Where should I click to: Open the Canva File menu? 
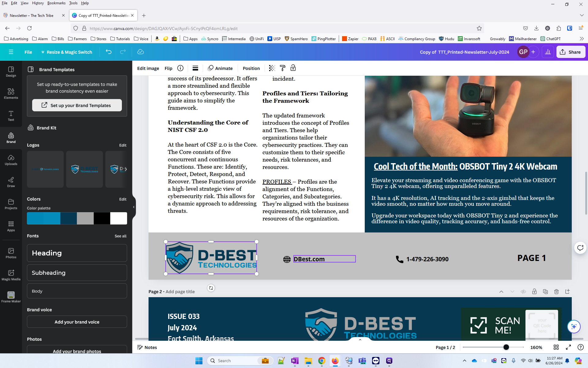pyautogui.click(x=28, y=52)
